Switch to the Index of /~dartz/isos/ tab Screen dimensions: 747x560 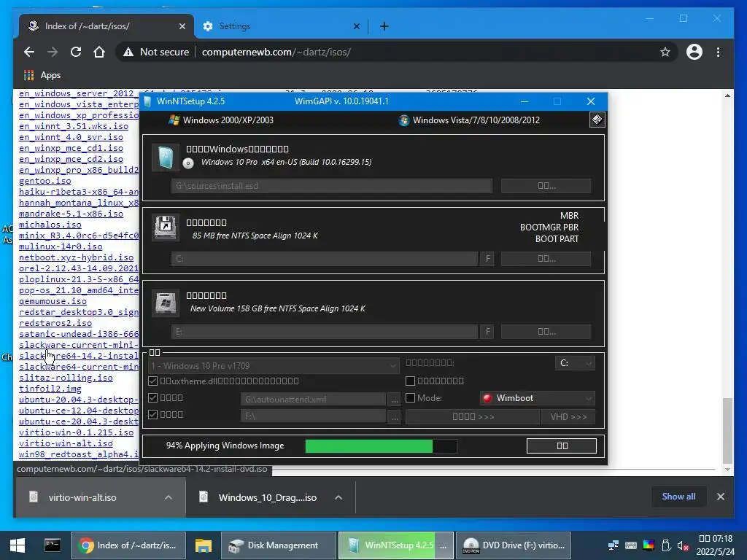pyautogui.click(x=106, y=26)
